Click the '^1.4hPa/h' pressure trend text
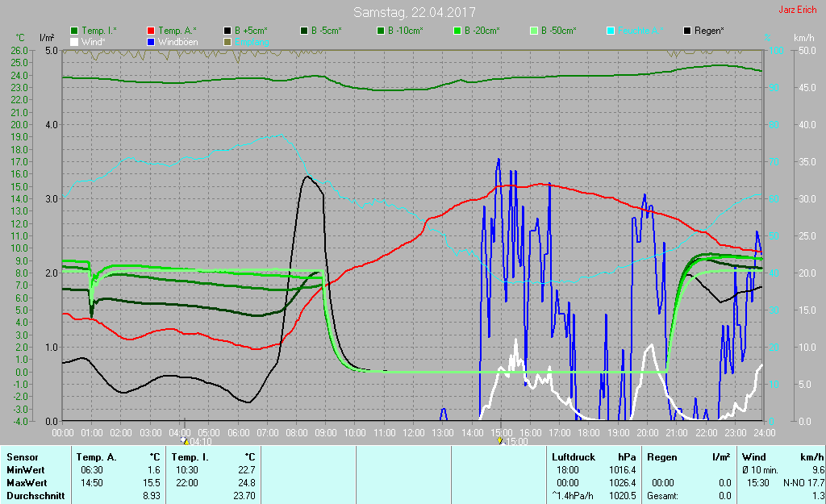Viewport: 826px width, 504px height. (x=572, y=496)
